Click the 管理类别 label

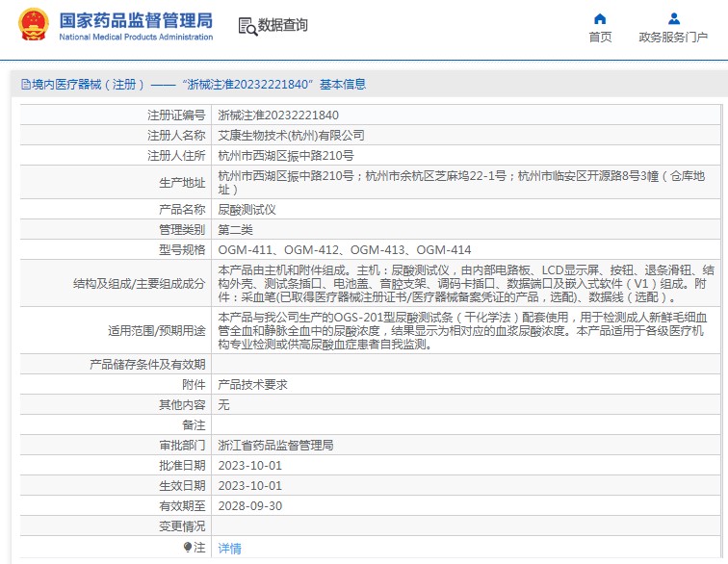(x=182, y=229)
